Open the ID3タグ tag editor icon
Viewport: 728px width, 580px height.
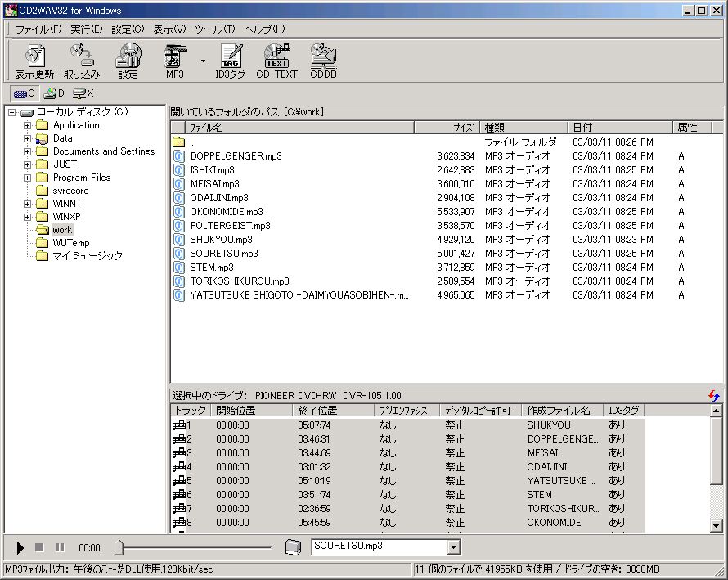(x=231, y=61)
